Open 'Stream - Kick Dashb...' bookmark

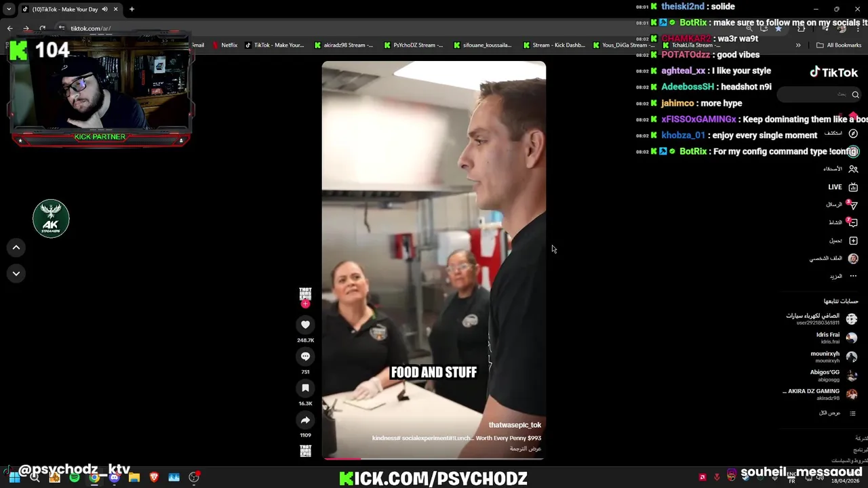point(553,45)
